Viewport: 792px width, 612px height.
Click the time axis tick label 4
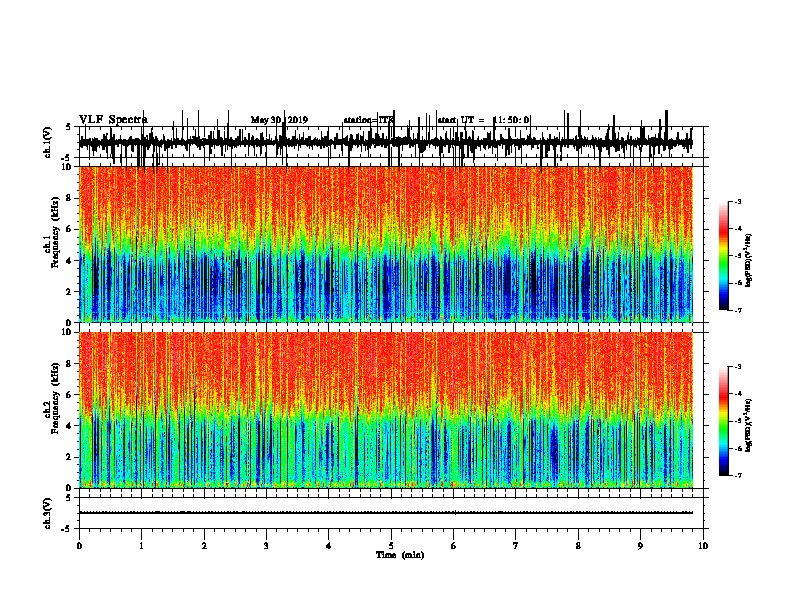click(x=329, y=546)
